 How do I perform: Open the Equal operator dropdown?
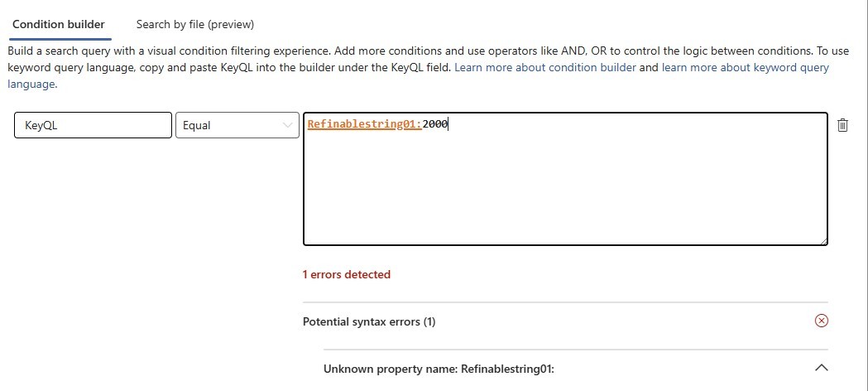237,125
